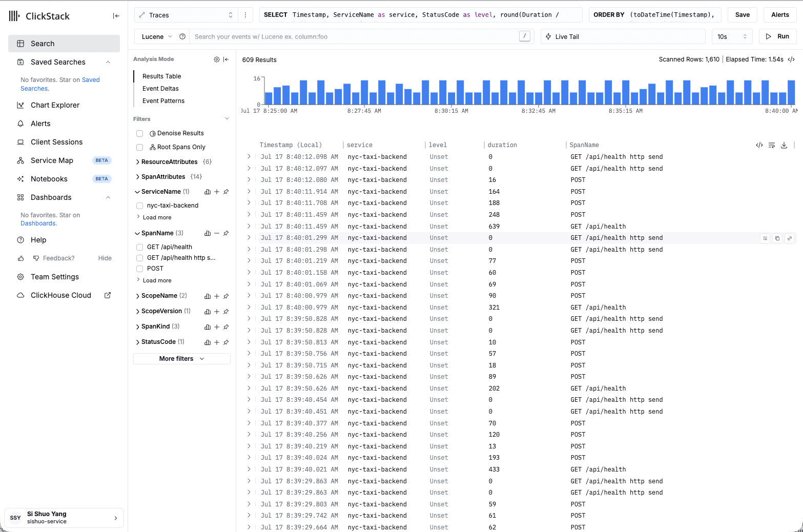Collapse the Analysis Mode filters panel
This screenshot has width=803, height=532.
click(x=226, y=59)
